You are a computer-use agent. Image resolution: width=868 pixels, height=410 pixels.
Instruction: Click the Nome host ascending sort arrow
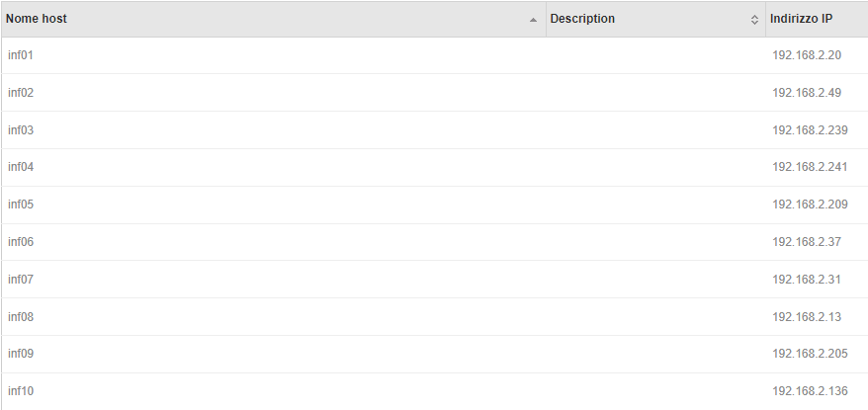tap(533, 20)
